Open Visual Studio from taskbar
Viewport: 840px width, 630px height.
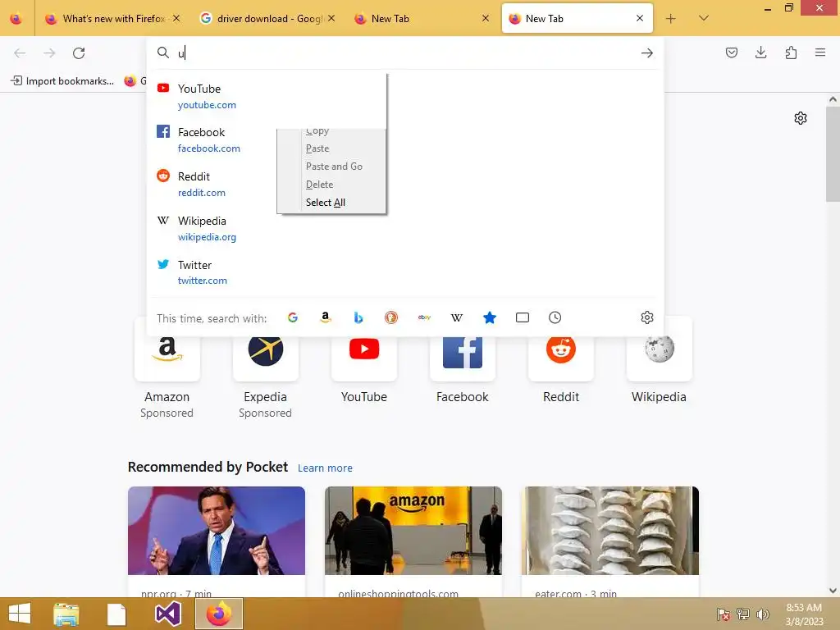167,614
